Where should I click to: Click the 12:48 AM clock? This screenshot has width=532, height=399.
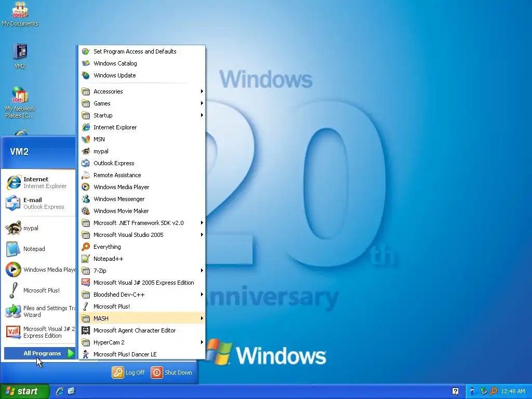point(513,391)
